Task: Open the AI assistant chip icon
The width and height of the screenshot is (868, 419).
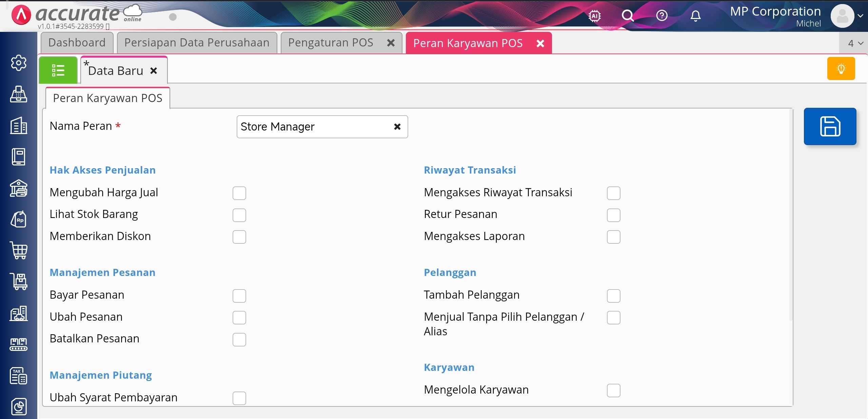Action: click(x=595, y=16)
